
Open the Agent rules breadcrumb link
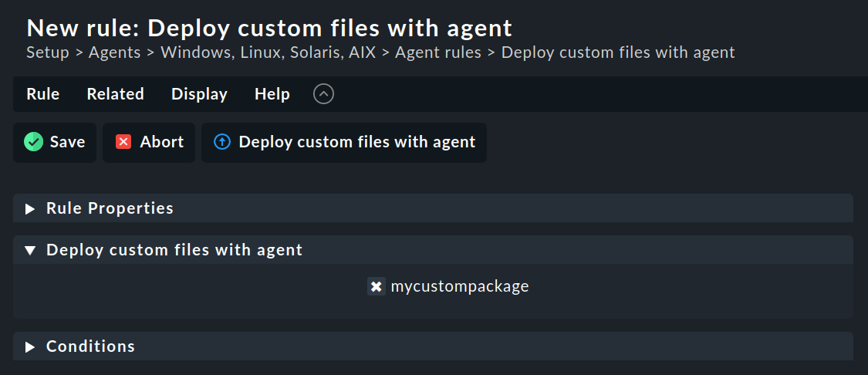coord(438,52)
